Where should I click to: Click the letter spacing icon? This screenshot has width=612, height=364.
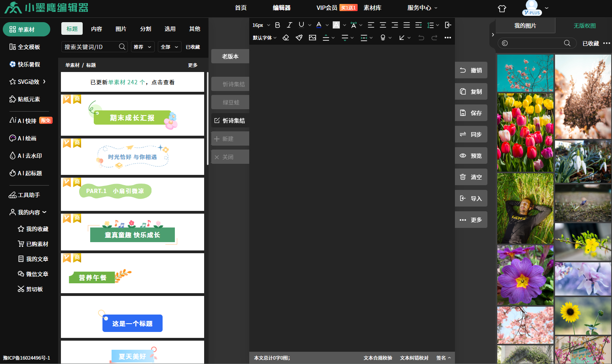[x=354, y=25]
